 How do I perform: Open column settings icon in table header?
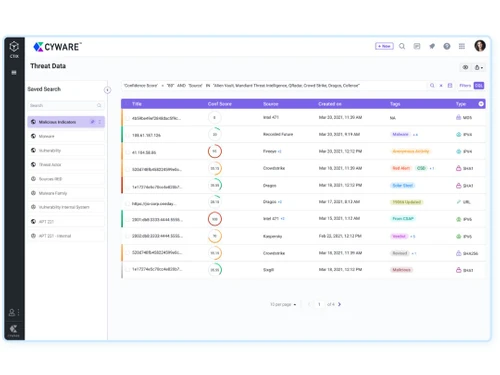click(x=481, y=104)
